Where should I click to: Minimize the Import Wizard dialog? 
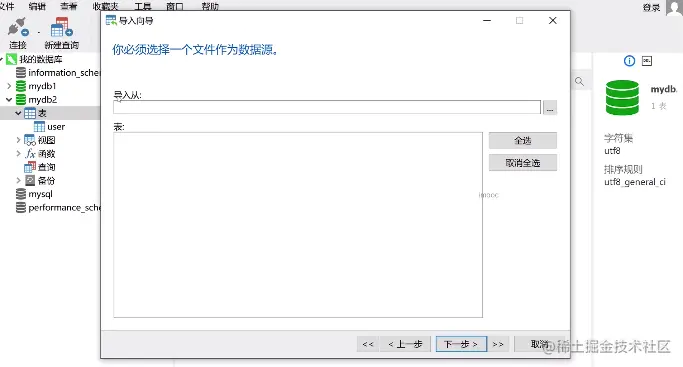pos(487,20)
